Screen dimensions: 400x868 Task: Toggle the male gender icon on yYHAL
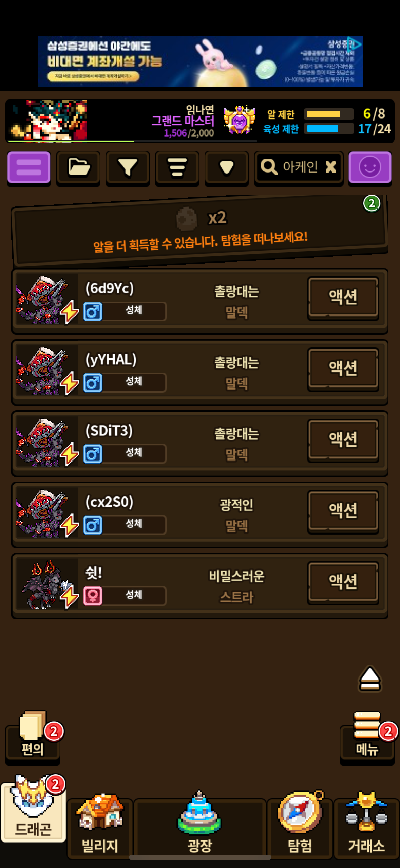coord(93,383)
